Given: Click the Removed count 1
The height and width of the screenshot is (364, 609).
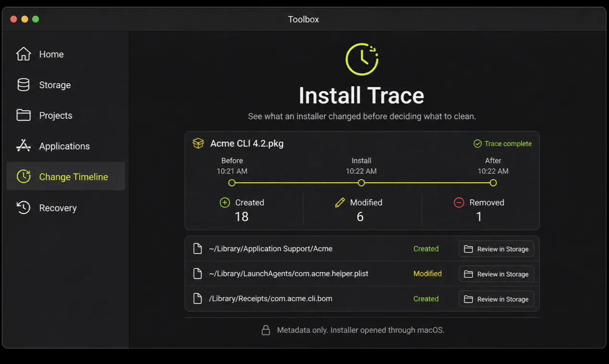Looking at the screenshot, I should click(479, 217).
